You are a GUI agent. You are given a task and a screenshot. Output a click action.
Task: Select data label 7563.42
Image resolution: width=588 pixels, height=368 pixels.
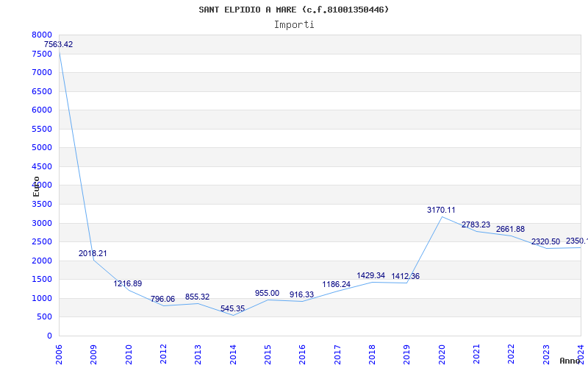(59, 44)
